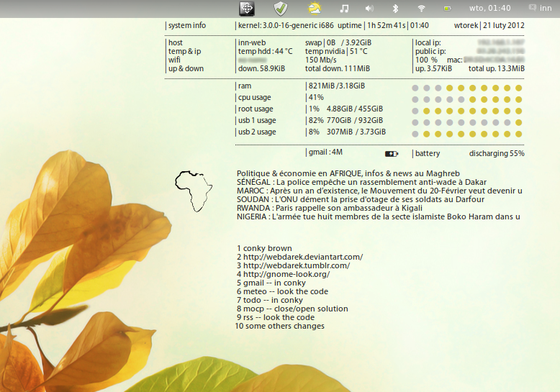This screenshot has height=392, width=560.
Task: Click the 'Politique & économie en AFRIQUE' feed title
Action: (348, 173)
